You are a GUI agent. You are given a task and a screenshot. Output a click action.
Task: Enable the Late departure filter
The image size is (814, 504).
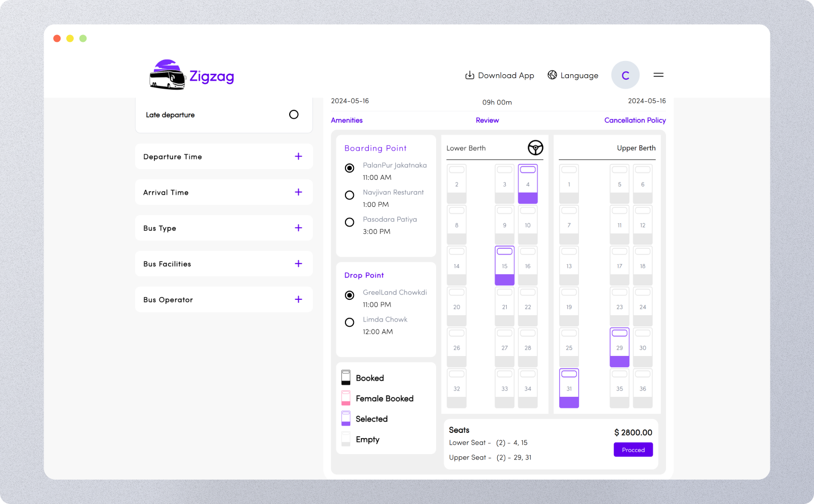tap(293, 115)
